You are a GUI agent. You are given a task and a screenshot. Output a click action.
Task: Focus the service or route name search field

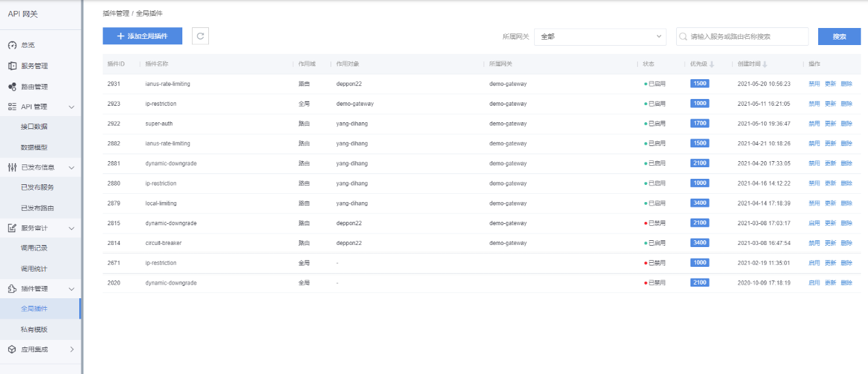[746, 36]
